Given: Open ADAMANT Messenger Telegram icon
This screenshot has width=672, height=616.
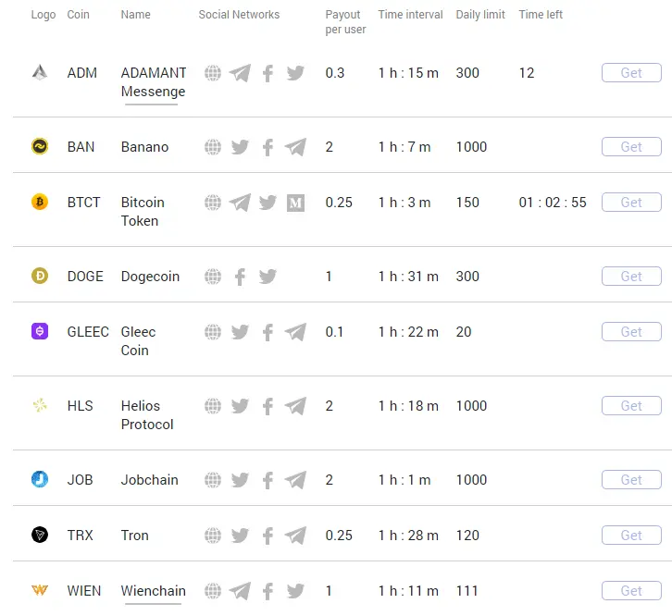Looking at the screenshot, I should pos(240,73).
